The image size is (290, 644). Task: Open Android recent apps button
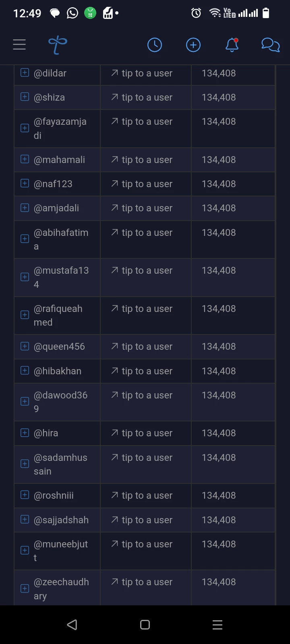click(x=217, y=625)
